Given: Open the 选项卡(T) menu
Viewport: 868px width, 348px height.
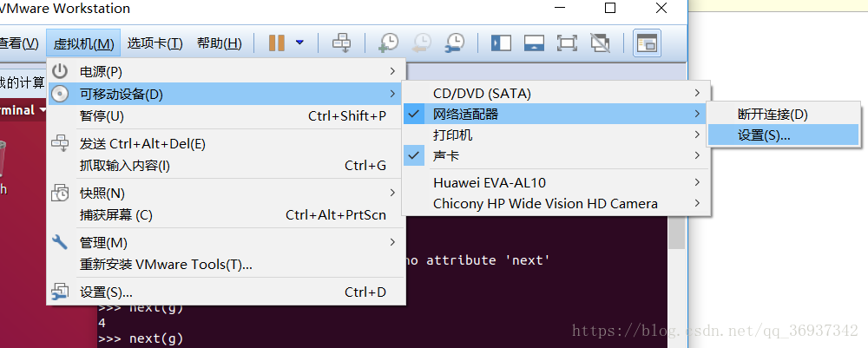Looking at the screenshot, I should point(155,43).
